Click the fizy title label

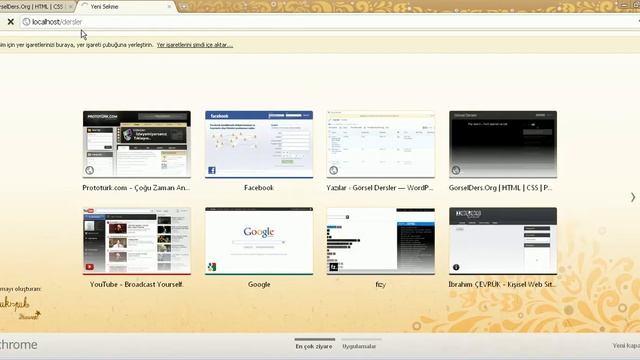pyautogui.click(x=380, y=284)
